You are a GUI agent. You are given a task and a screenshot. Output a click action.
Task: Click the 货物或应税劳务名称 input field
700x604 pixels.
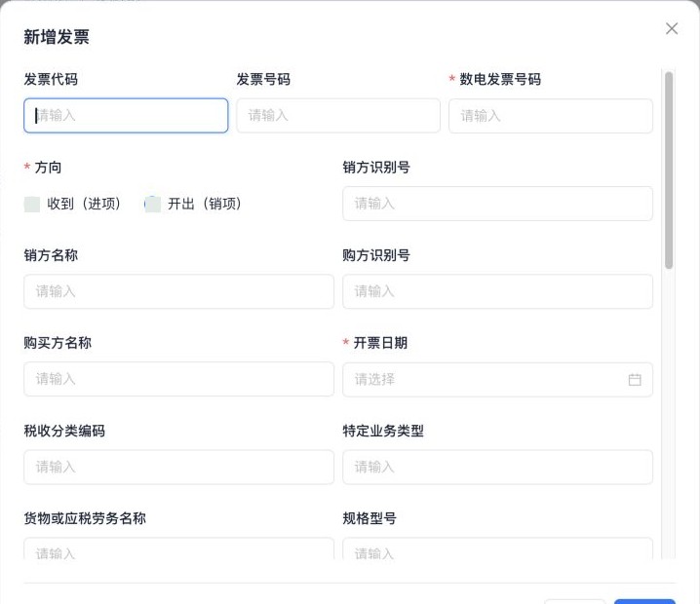click(x=178, y=548)
